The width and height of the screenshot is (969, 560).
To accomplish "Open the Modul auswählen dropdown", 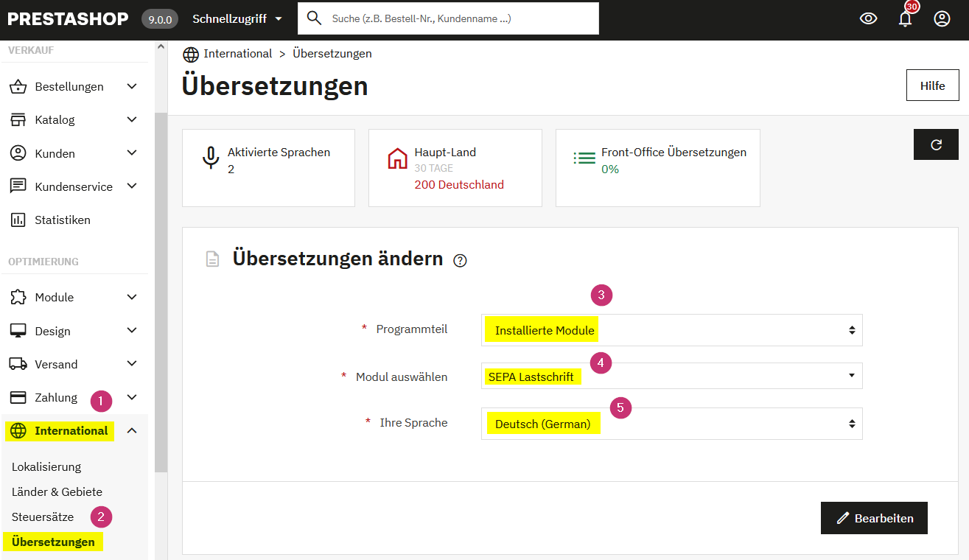I will click(x=671, y=376).
